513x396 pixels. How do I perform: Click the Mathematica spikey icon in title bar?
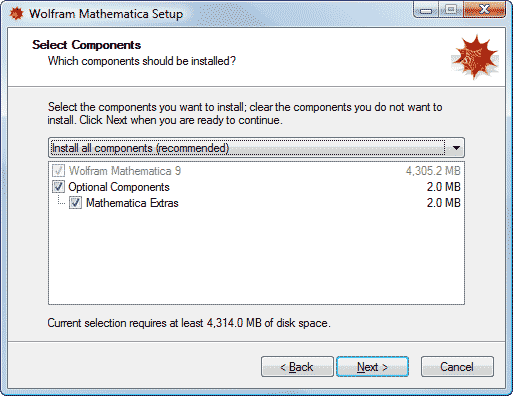(16, 14)
